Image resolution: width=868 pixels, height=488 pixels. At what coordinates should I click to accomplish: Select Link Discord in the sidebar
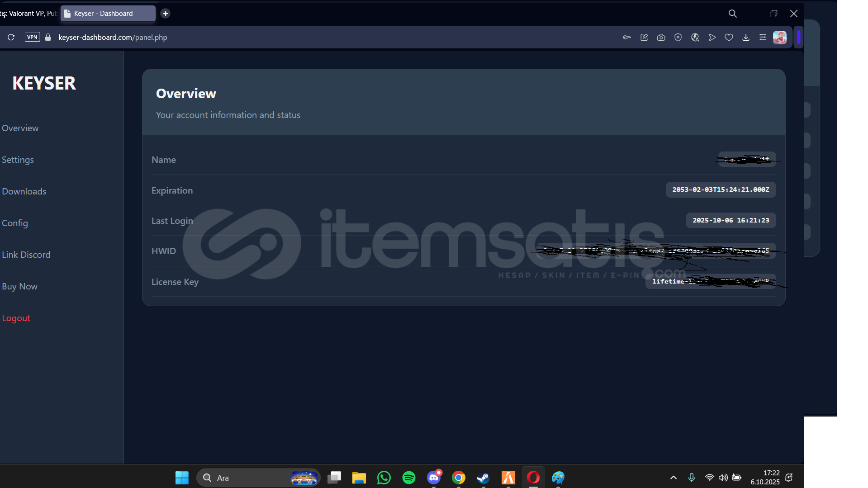[26, 255]
